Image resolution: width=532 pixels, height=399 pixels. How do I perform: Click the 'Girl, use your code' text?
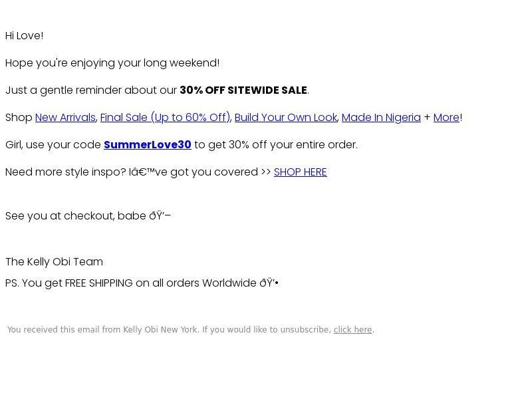pyautogui.click(x=53, y=145)
